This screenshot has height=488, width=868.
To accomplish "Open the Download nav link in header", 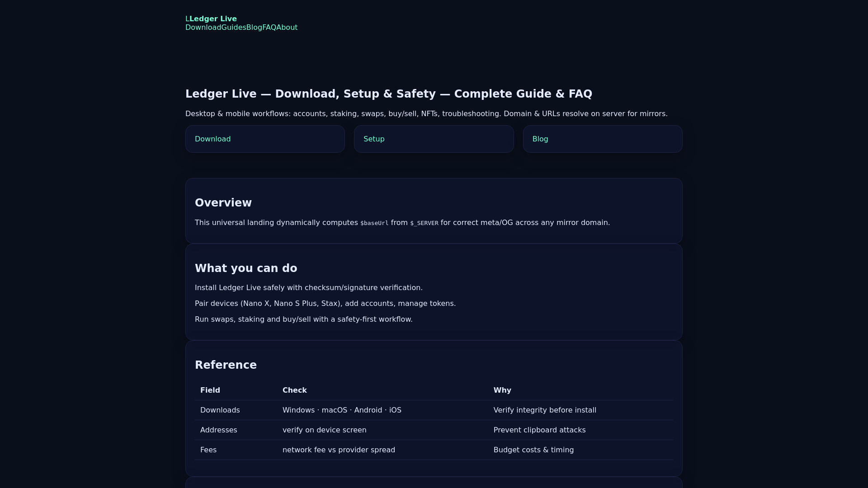I will [x=203, y=27].
